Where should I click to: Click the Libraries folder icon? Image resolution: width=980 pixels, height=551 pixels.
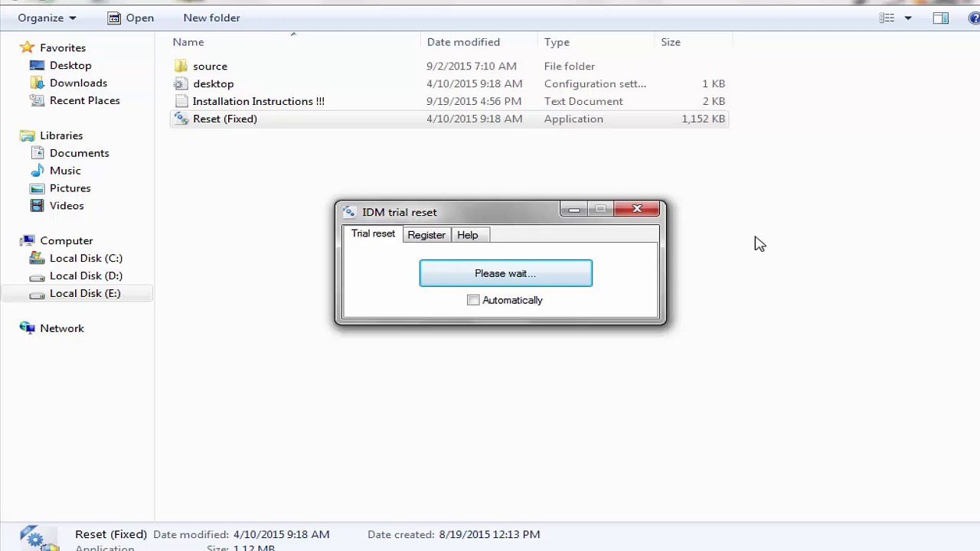pos(28,135)
